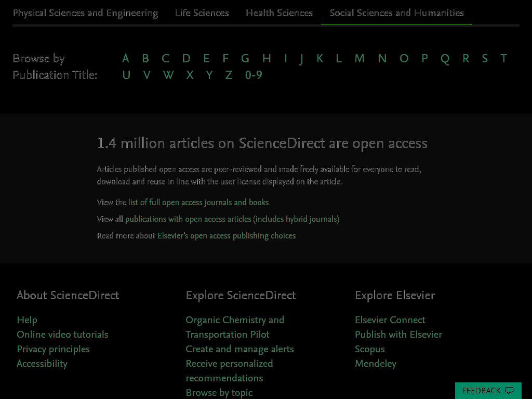Browse publication titles starting with Z
Screen dimensions: 532x399
(x=229, y=75)
